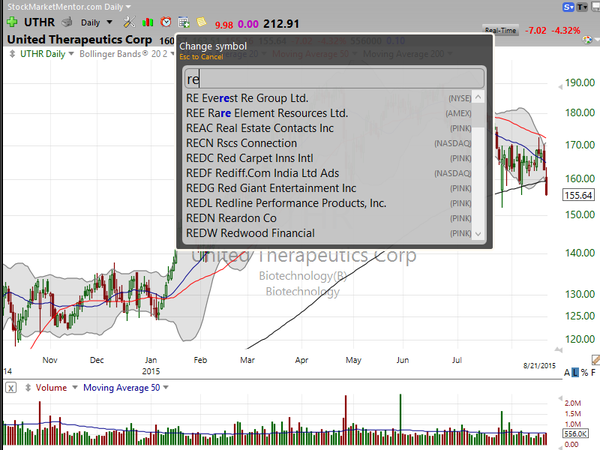Click the green and red bar-chart icon
Viewport: 600px width, 450px height.
point(147,23)
